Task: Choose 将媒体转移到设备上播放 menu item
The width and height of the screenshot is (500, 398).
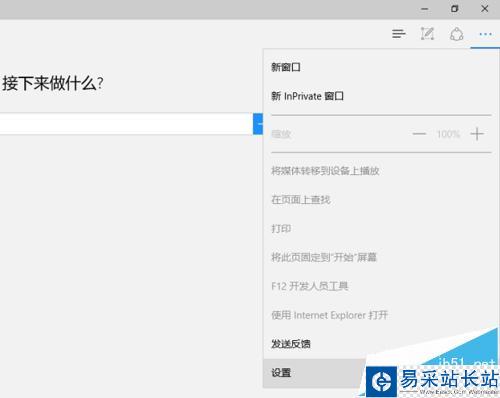Action: (325, 171)
